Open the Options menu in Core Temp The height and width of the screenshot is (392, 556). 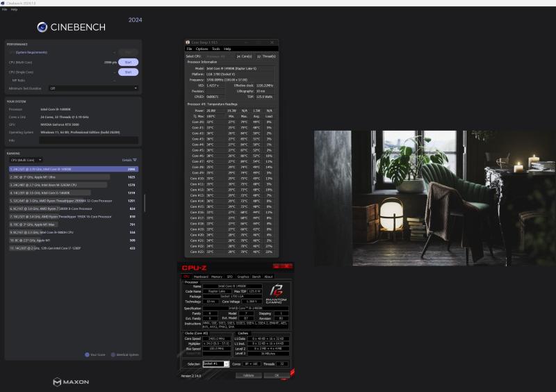(x=202, y=49)
